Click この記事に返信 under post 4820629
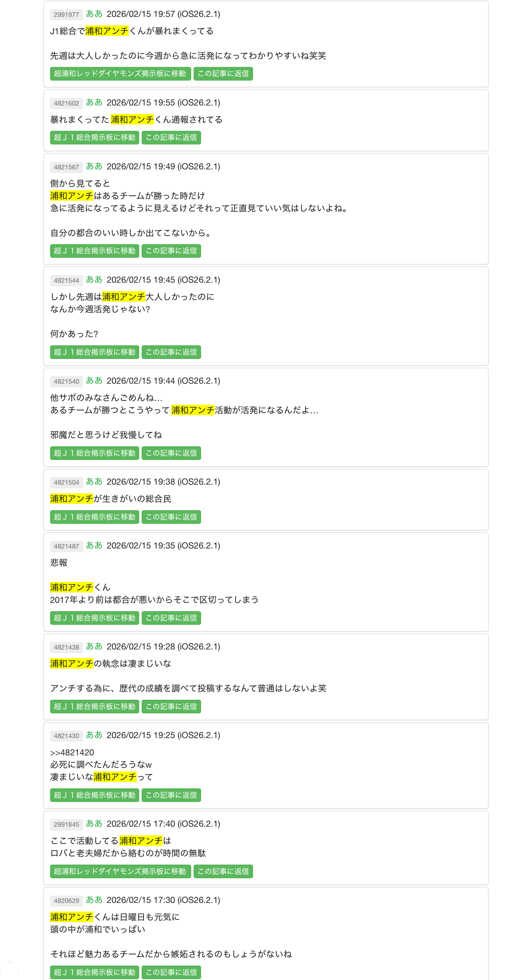This screenshot has height=980, width=532. [x=171, y=973]
